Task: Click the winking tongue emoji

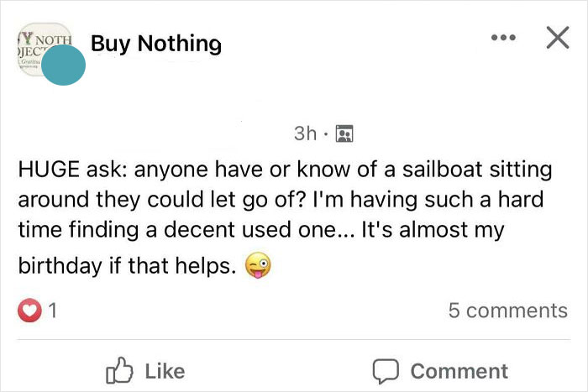Action: (258, 265)
